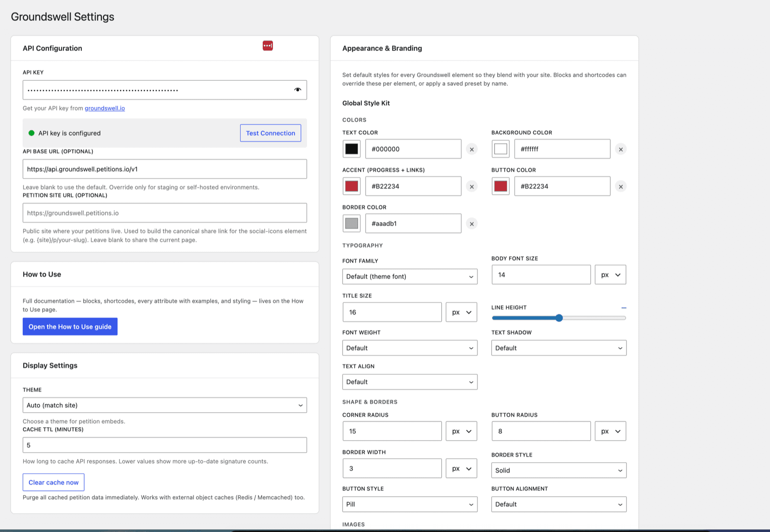
Task: Clear the accent color value
Action: coord(472,187)
